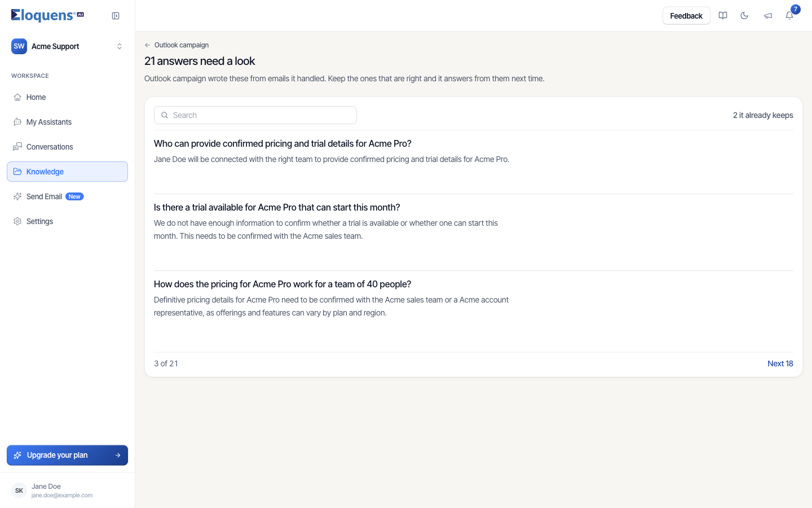This screenshot has width=812, height=508.
Task: Click the Search answers field
Action: point(255,115)
